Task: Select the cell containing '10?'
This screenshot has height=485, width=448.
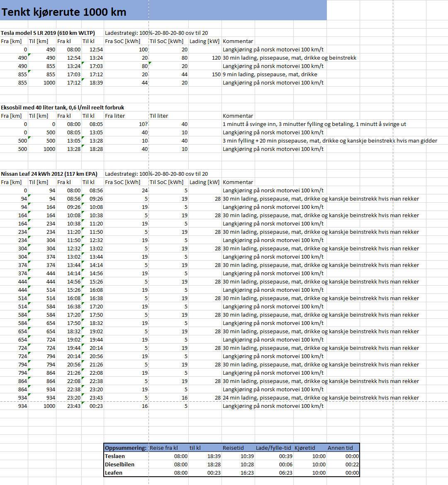Action: 126,124
